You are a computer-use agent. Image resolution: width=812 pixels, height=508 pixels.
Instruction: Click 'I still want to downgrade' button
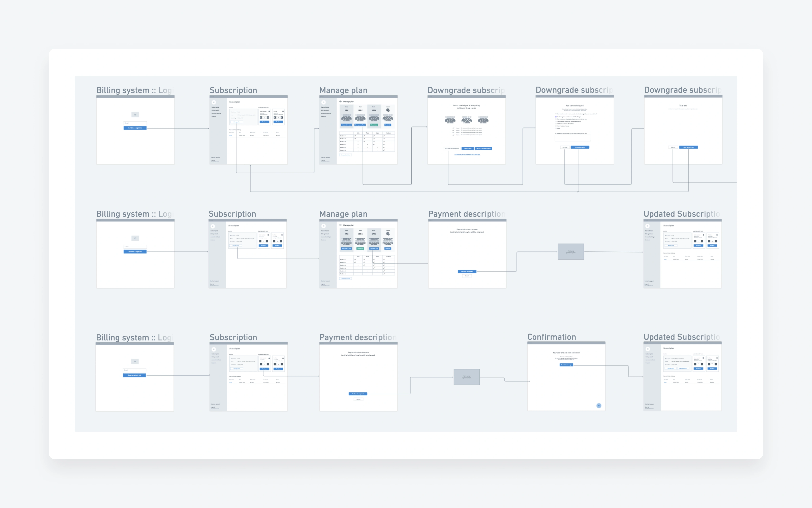(x=452, y=149)
